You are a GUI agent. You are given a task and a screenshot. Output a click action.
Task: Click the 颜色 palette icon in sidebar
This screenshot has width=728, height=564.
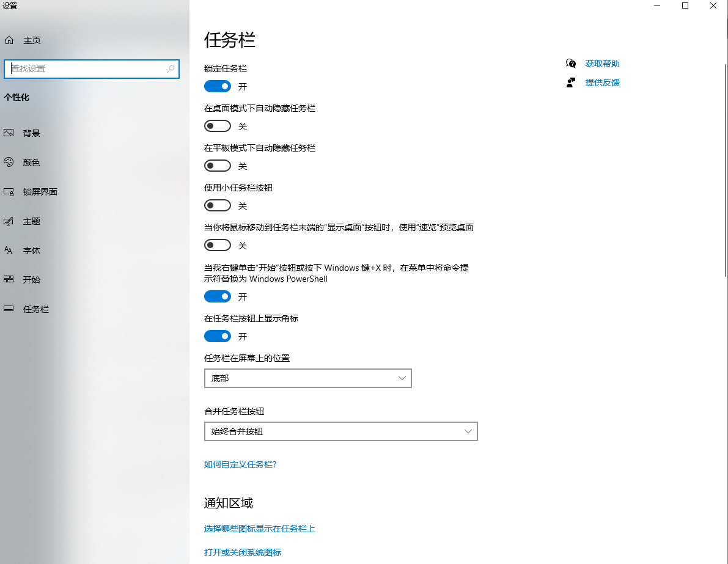point(9,163)
